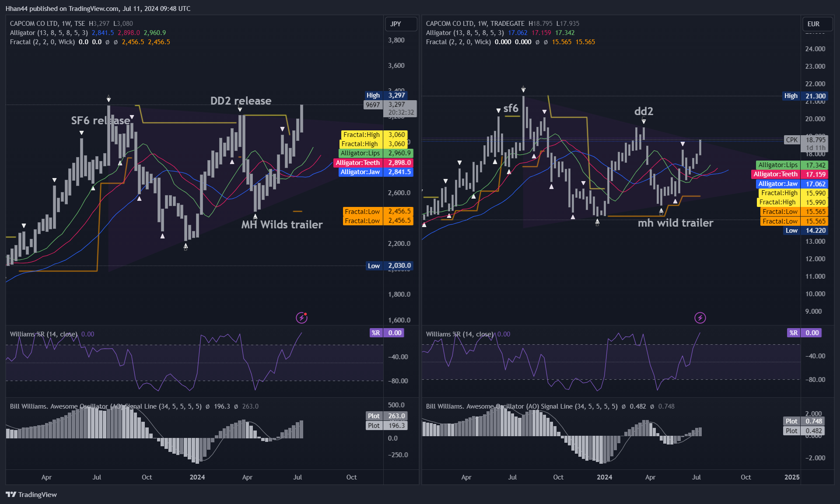Click the 13.000 price axis value
The image size is (840, 504).
[x=815, y=241]
